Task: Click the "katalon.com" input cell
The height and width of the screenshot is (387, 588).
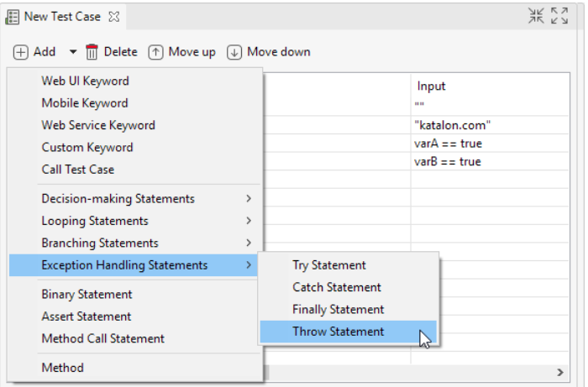Action: pos(453,125)
